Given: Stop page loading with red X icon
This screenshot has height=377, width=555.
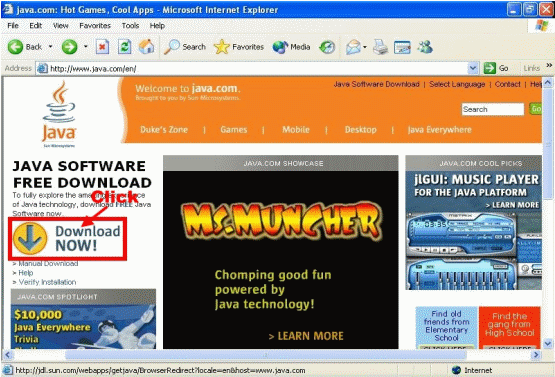Looking at the screenshot, I should (x=102, y=47).
